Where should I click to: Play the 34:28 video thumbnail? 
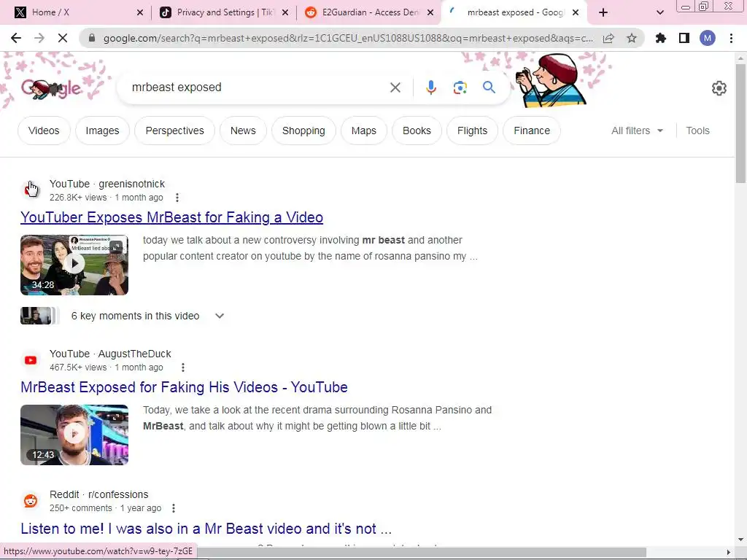pos(74,265)
